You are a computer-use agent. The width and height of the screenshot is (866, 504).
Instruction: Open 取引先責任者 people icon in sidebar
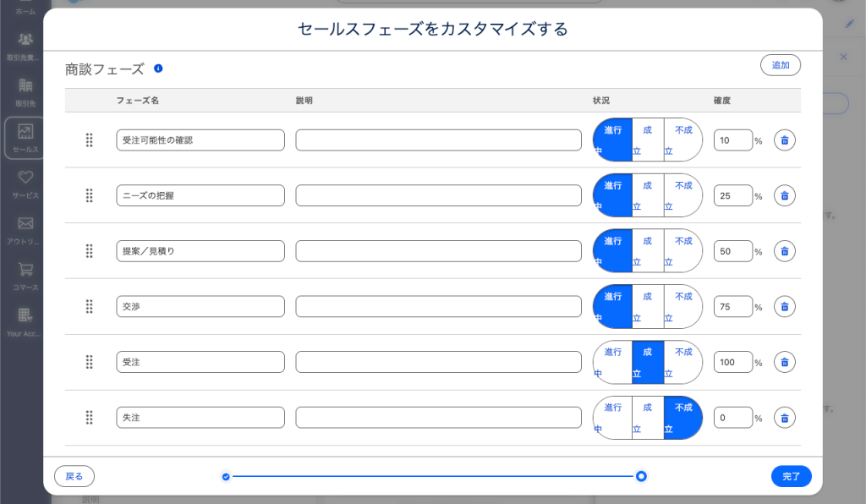(x=25, y=46)
